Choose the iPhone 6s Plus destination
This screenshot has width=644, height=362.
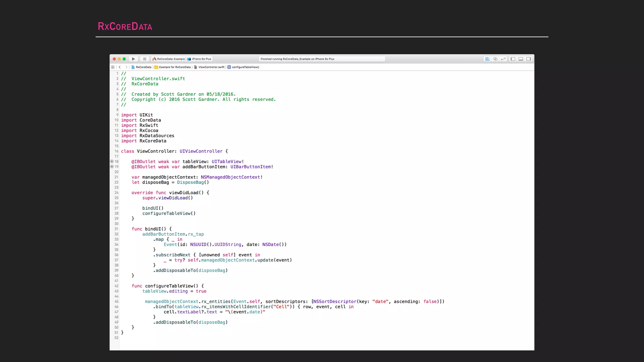coord(200,59)
